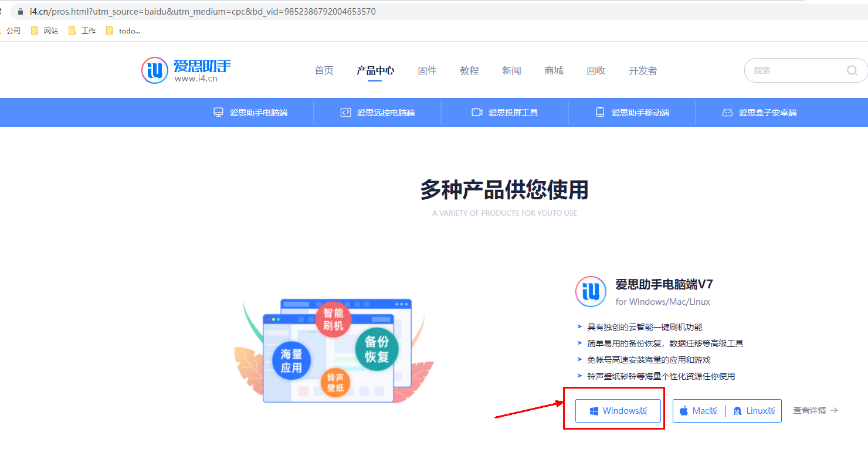Switch to the 爱思远控电脑端 tab
Screen dimensions: 868x463
tap(378, 113)
